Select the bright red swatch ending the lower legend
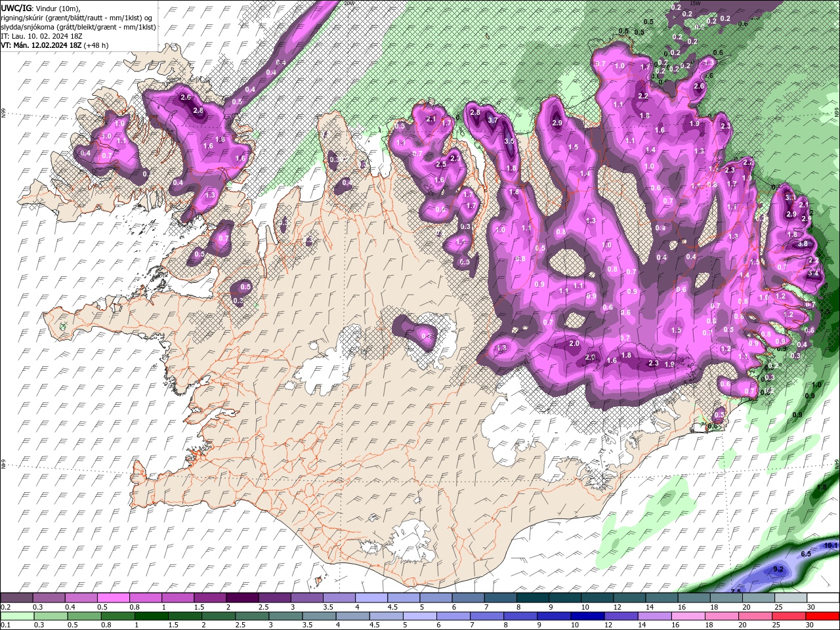This screenshot has width=840, height=630. (x=823, y=616)
